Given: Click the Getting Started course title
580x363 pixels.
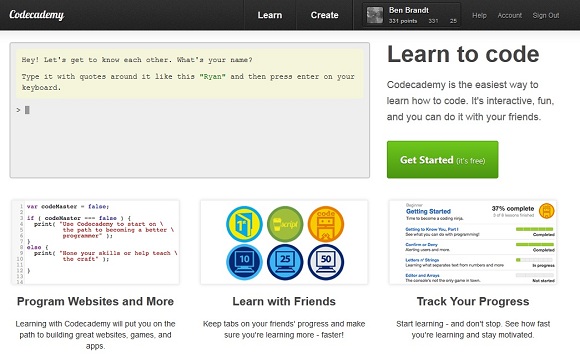Looking at the screenshot, I should [428, 211].
